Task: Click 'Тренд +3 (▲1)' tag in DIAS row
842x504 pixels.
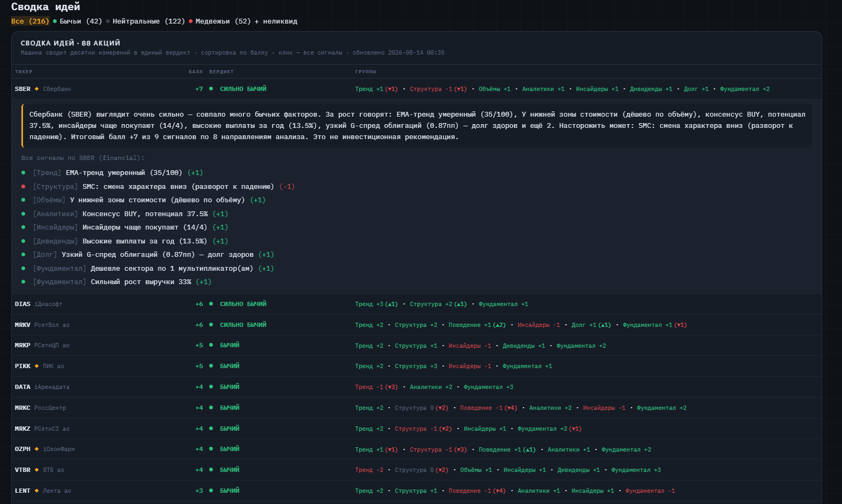Action: 377,304
